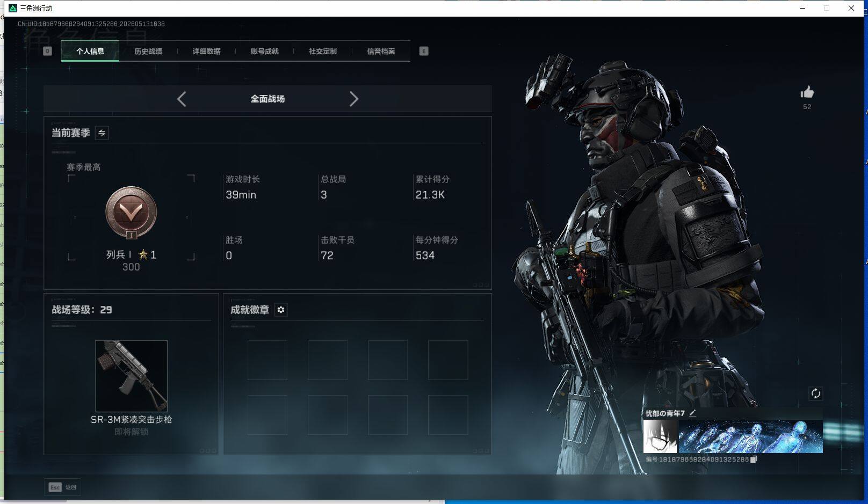Open the 详细数据 tab
This screenshot has width=868, height=504.
206,51
